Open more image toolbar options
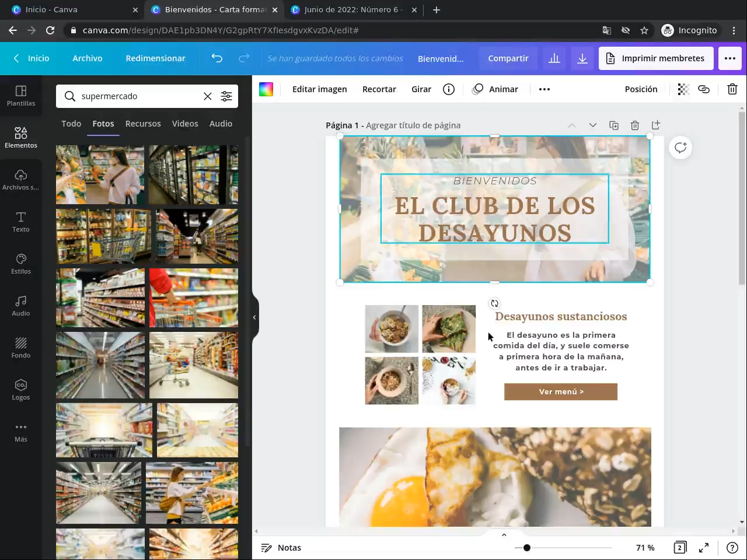Viewport: 747px width, 560px height. [x=544, y=89]
